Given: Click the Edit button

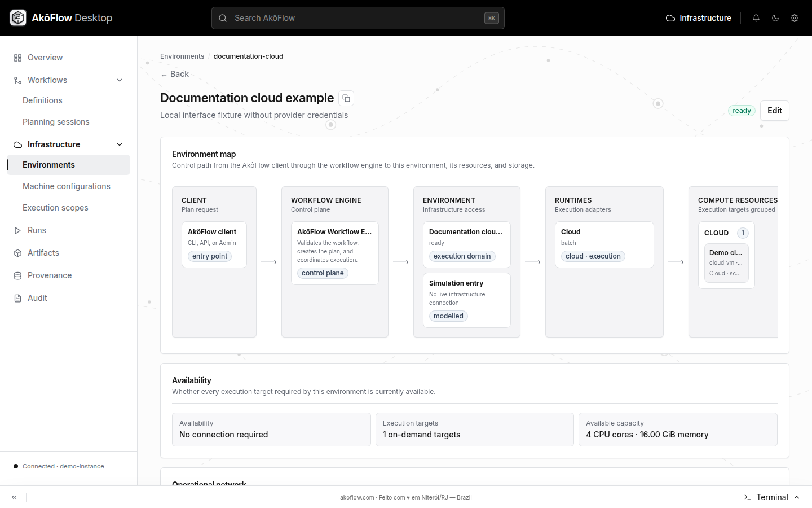Looking at the screenshot, I should pyautogui.click(x=775, y=111).
